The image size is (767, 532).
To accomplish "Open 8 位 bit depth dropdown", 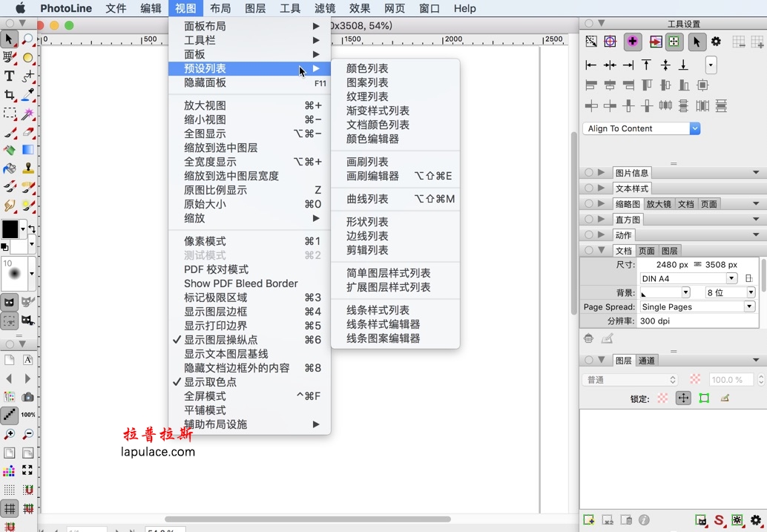I will (x=730, y=292).
